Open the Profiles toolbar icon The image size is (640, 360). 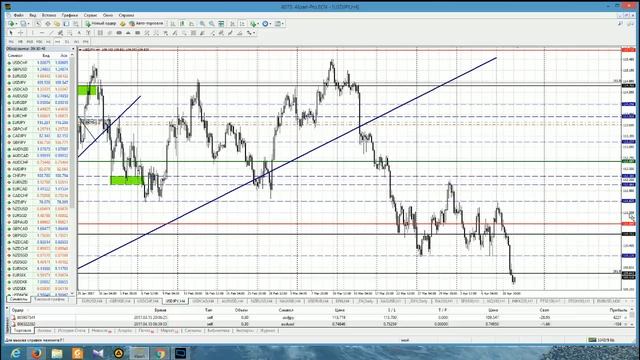tap(23, 24)
